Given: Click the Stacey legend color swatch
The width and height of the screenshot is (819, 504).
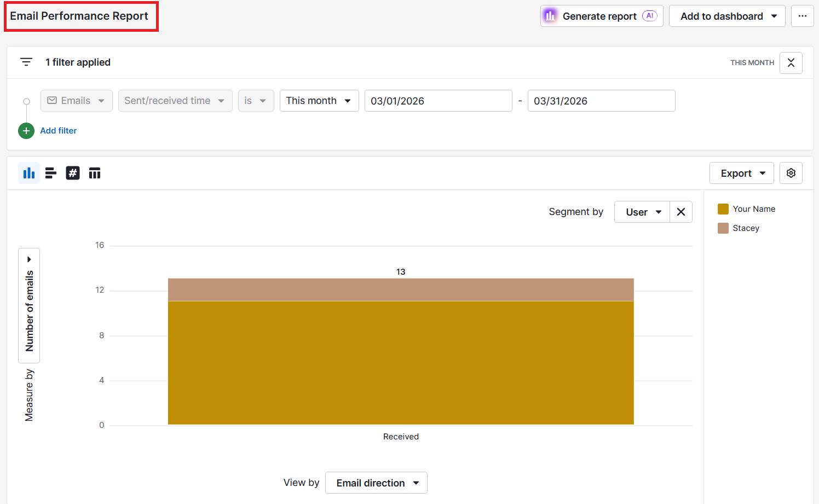Looking at the screenshot, I should point(723,228).
